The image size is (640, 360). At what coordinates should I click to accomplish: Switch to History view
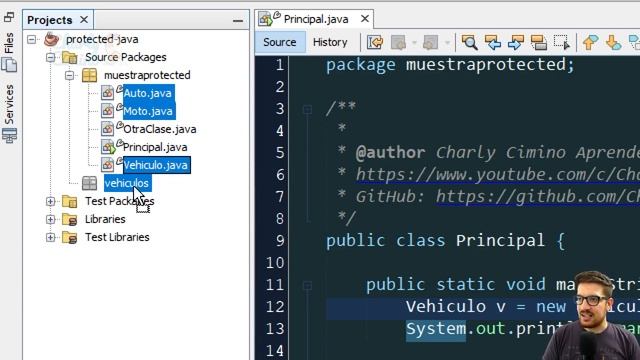[x=330, y=42]
